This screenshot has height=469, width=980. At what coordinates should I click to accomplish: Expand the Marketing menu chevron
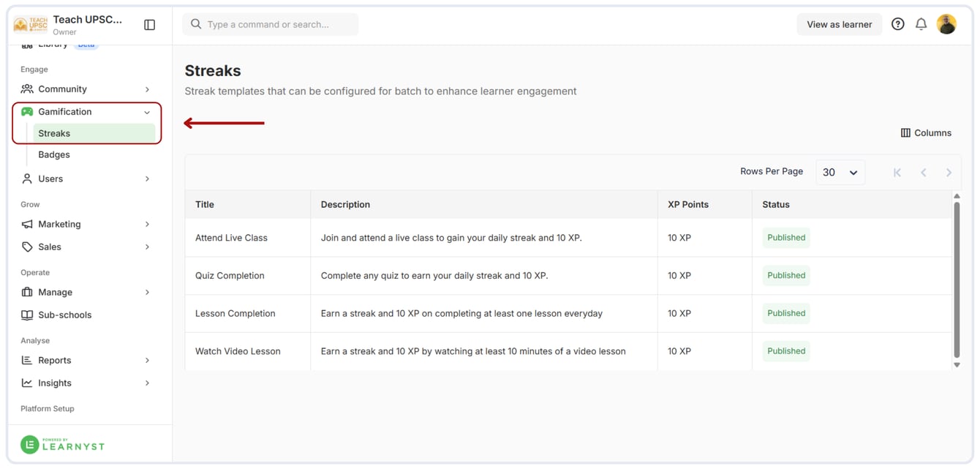click(x=147, y=224)
